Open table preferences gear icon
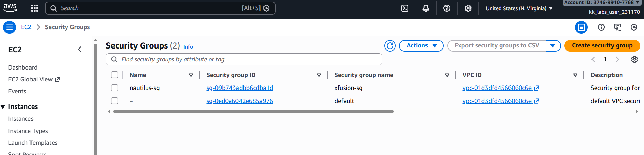644x155 pixels. click(x=635, y=59)
